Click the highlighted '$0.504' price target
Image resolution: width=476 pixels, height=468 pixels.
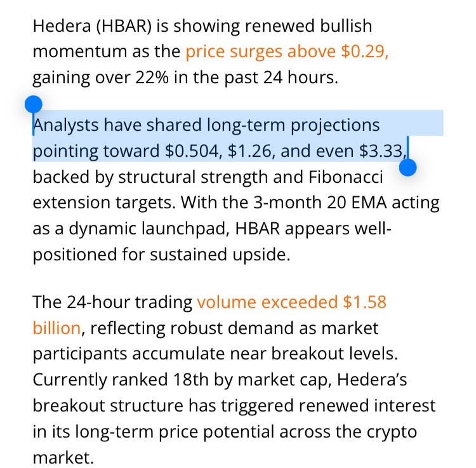(193, 151)
